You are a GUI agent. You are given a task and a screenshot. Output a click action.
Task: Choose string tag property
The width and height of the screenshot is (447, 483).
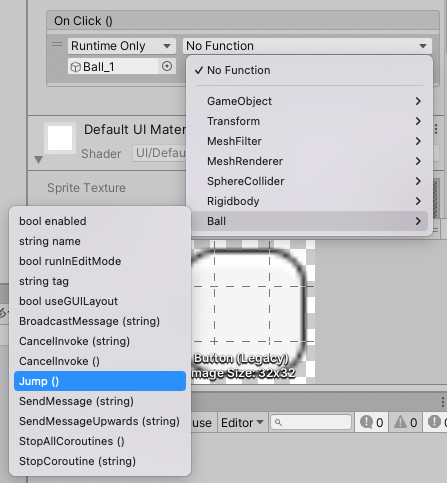(x=100, y=281)
